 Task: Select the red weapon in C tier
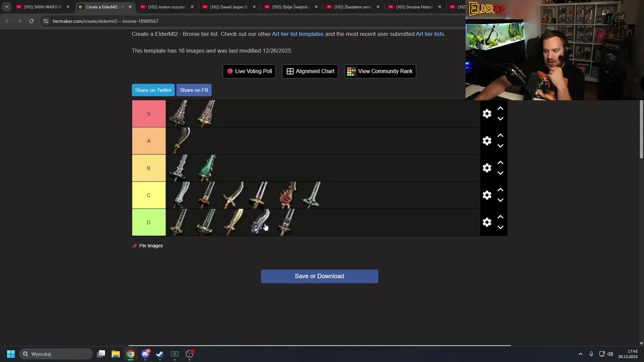[287, 195]
